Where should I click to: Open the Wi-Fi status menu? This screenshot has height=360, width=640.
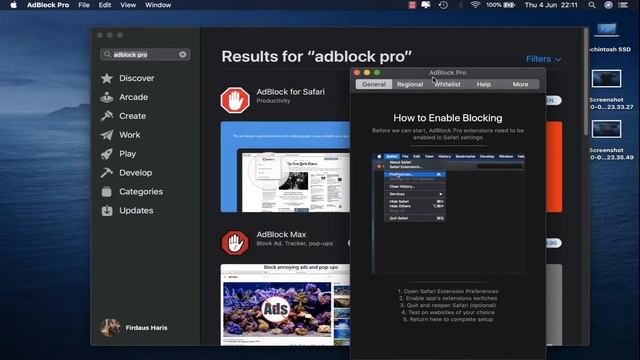click(x=475, y=5)
